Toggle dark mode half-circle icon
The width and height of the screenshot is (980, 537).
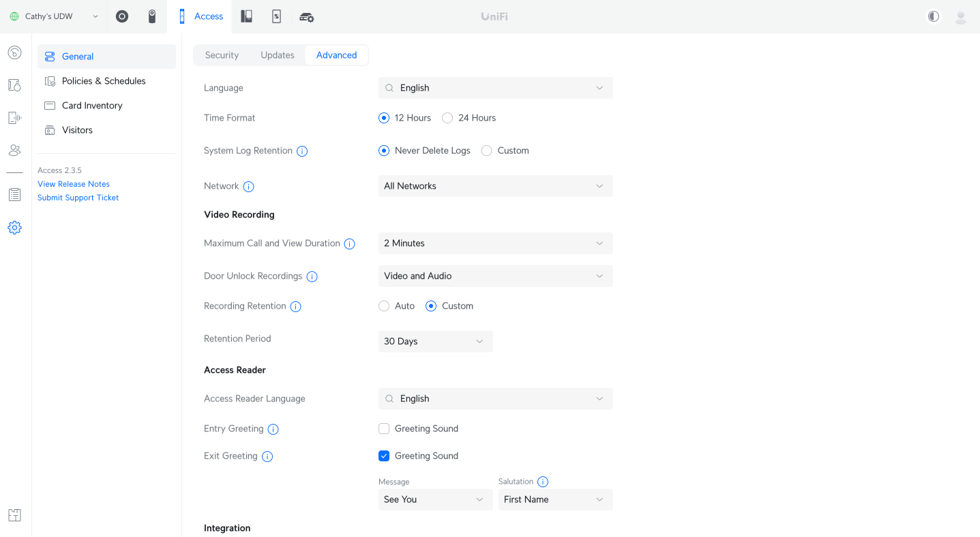(x=933, y=16)
